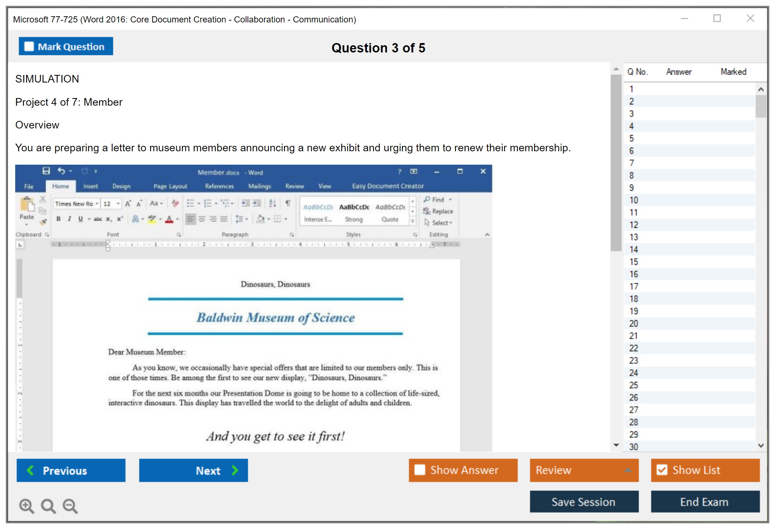This screenshot has width=778, height=532.
Task: Click the Save icon in Word title bar
Action: 46,171
